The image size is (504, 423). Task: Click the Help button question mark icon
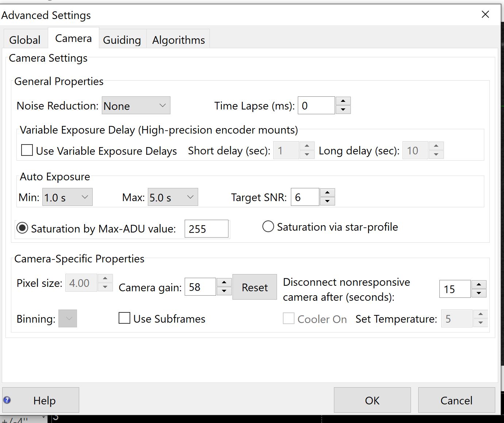7,400
